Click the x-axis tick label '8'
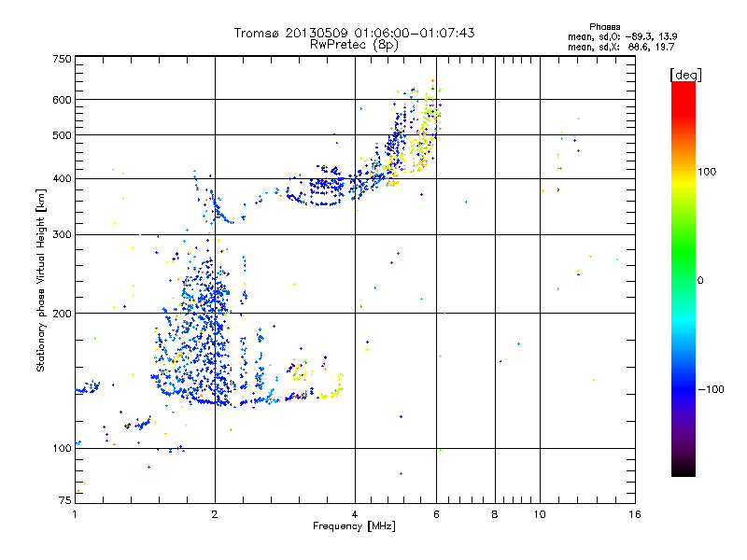The width and height of the screenshot is (747, 560). click(x=495, y=514)
